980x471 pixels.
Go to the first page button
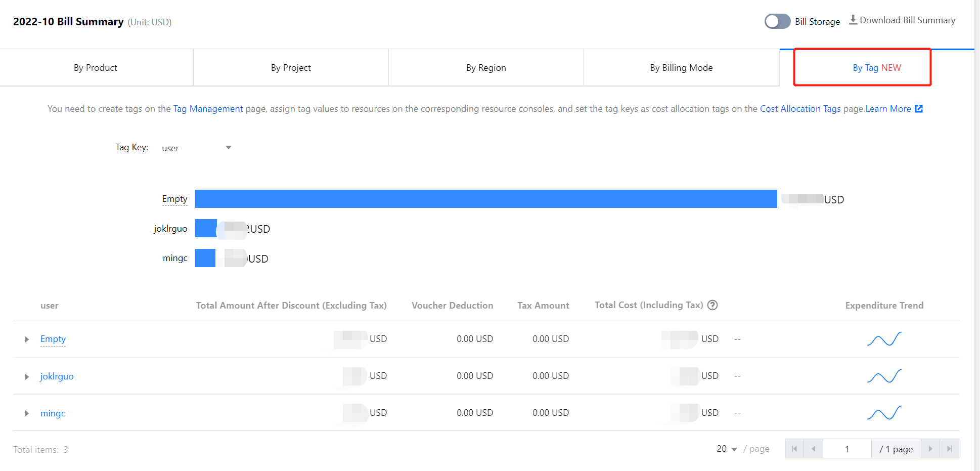click(x=794, y=449)
